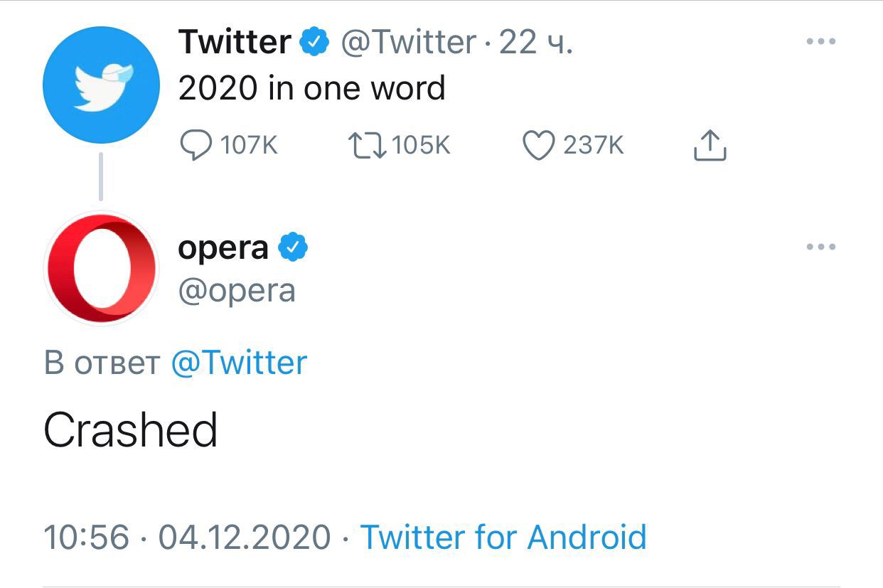
Task: Open the three-dot menu on Opera's reply
Action: tap(821, 247)
